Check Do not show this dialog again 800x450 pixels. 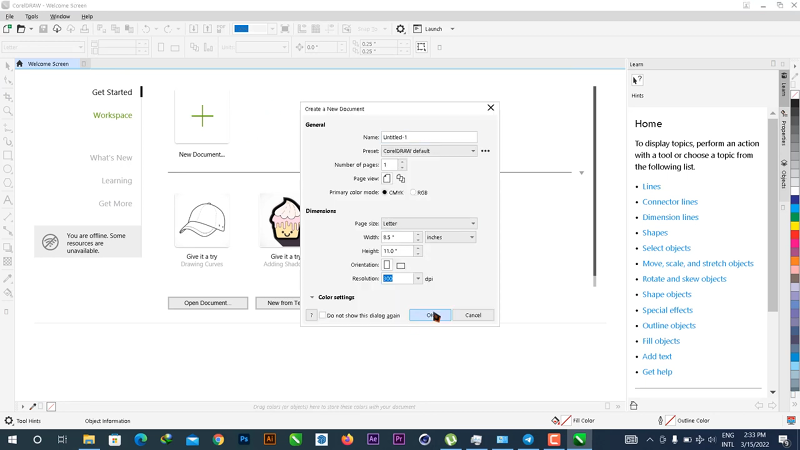click(322, 315)
